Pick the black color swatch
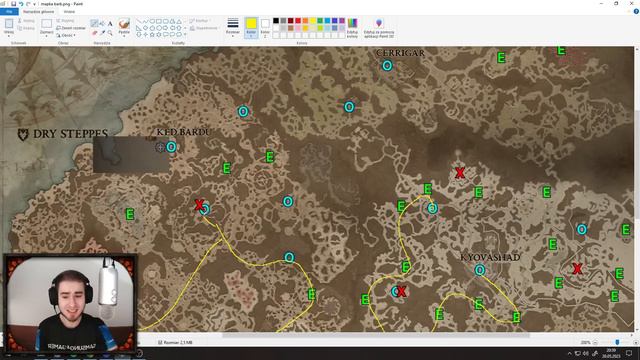 pyautogui.click(x=276, y=21)
